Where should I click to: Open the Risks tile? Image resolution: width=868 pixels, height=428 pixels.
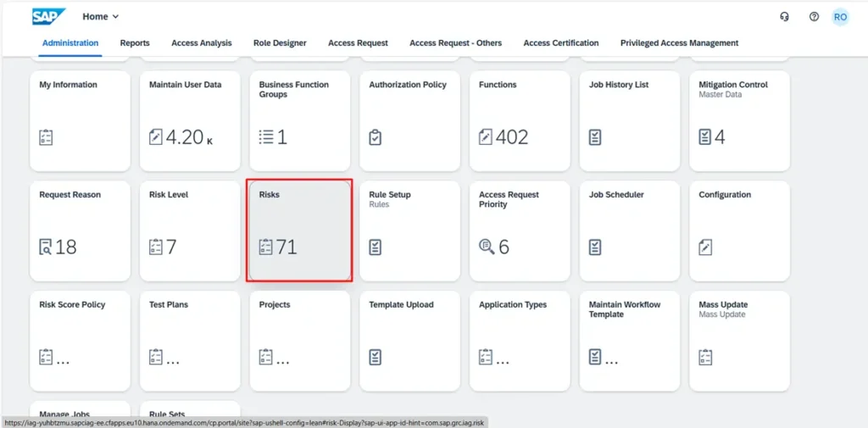(299, 230)
